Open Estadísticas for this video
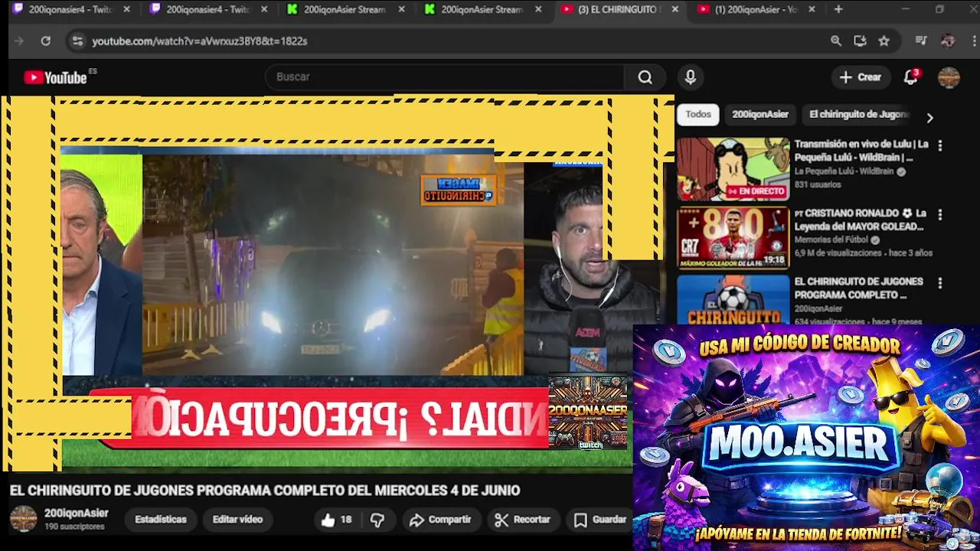The image size is (980, 551). click(x=161, y=520)
